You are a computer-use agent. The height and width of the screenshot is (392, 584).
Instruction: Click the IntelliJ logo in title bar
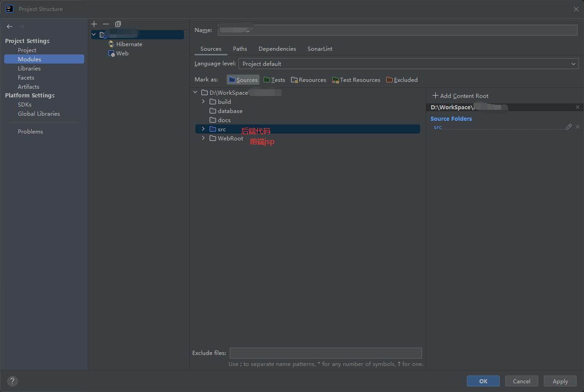(x=10, y=9)
